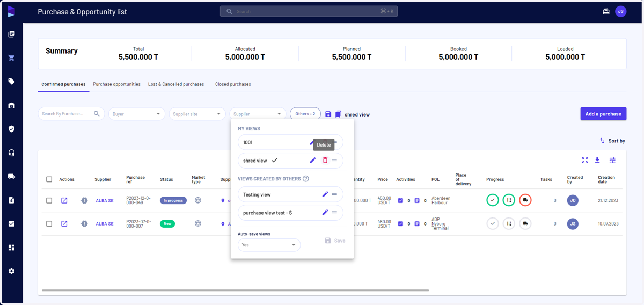The image size is (644, 305).
Task: Open the headset support sidebar icon
Action: coord(11,152)
